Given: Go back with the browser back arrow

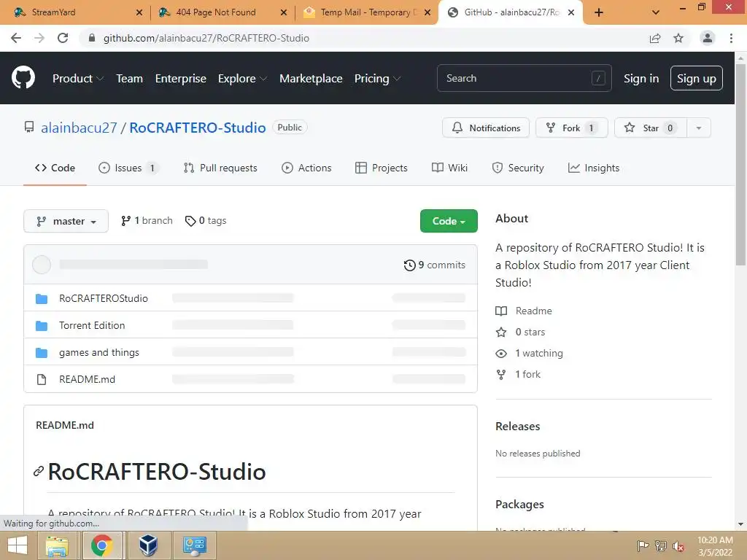Looking at the screenshot, I should click(x=16, y=38).
